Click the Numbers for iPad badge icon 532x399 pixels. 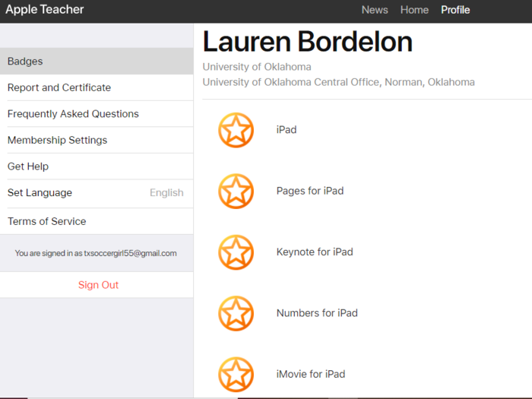pyautogui.click(x=236, y=312)
